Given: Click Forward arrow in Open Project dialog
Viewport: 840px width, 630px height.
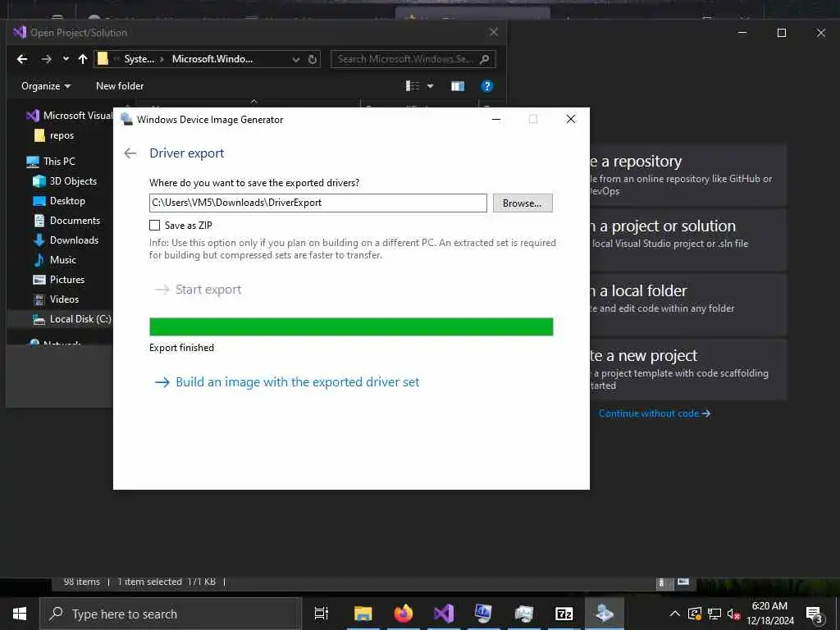Looking at the screenshot, I should click(47, 59).
